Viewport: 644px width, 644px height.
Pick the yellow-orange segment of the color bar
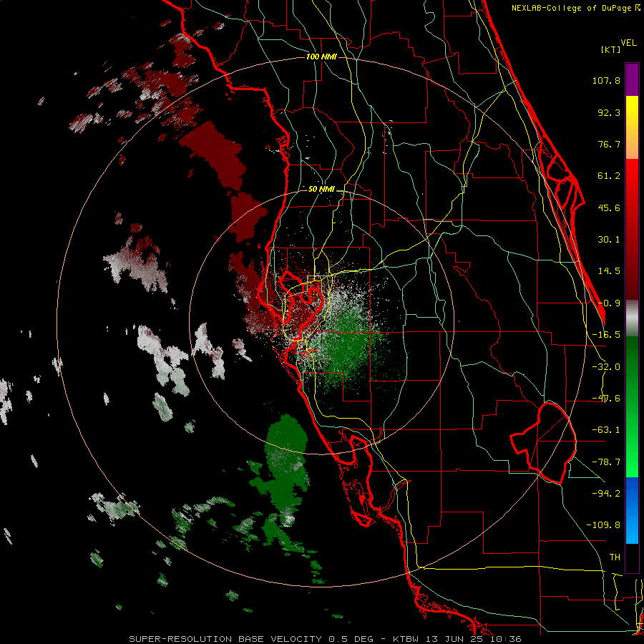(632, 127)
